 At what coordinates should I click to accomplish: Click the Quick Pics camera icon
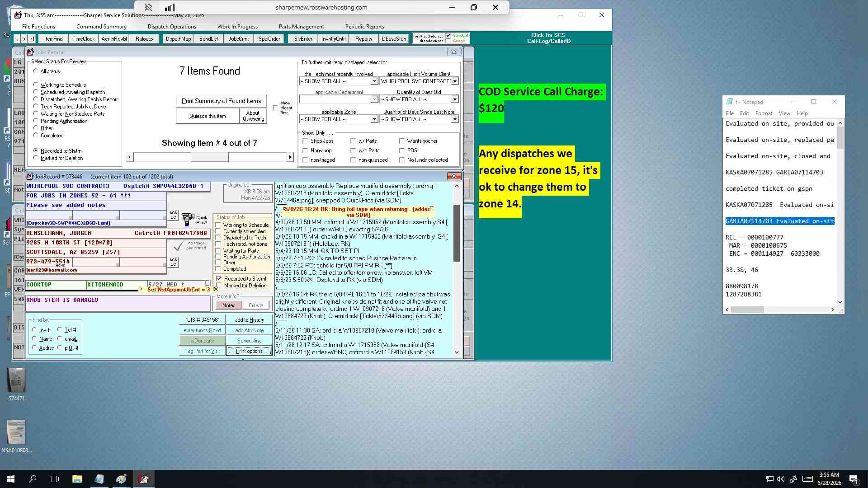[188, 220]
